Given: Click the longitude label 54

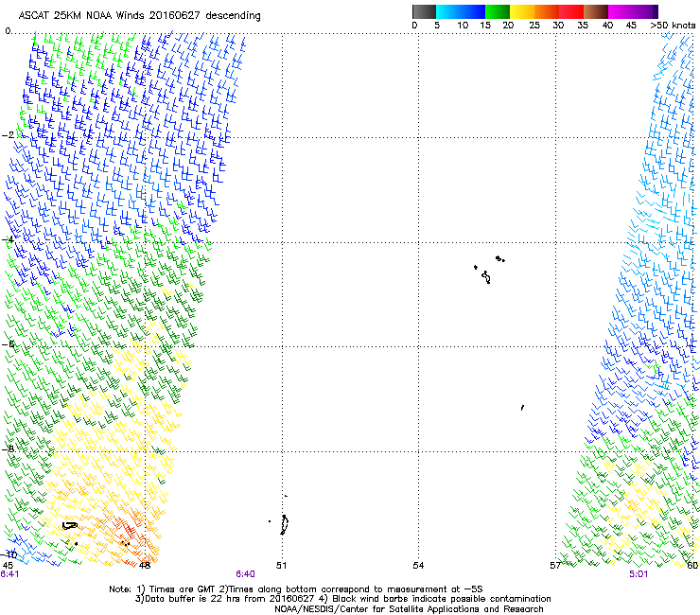Looking at the screenshot, I should coord(418,566).
